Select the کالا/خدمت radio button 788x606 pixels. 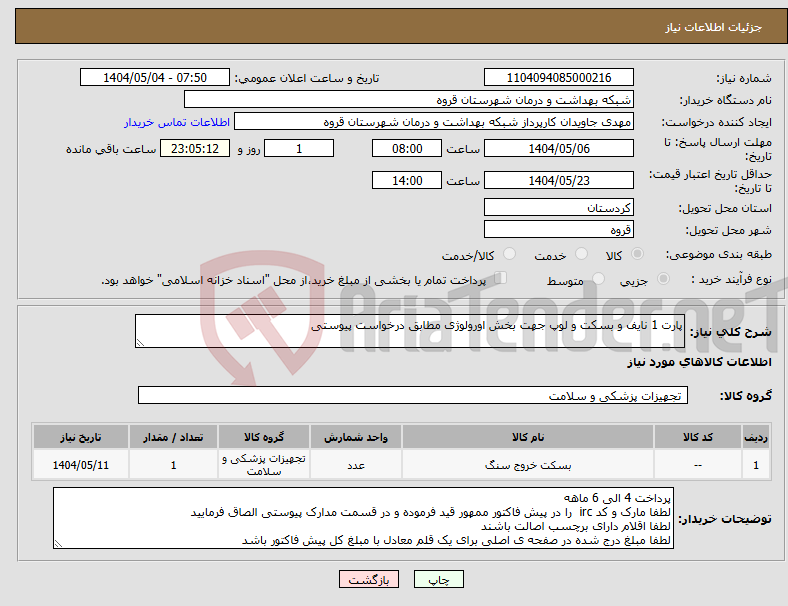tap(510, 254)
